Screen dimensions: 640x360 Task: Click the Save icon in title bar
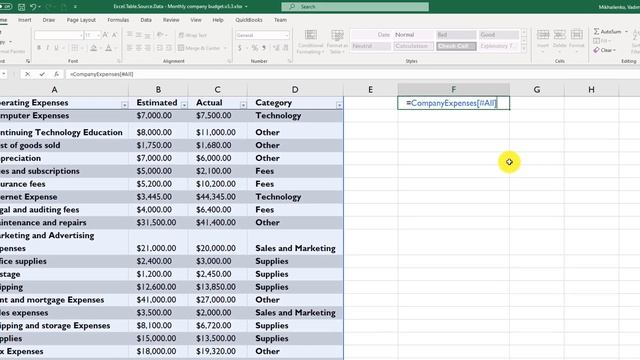[22, 7]
